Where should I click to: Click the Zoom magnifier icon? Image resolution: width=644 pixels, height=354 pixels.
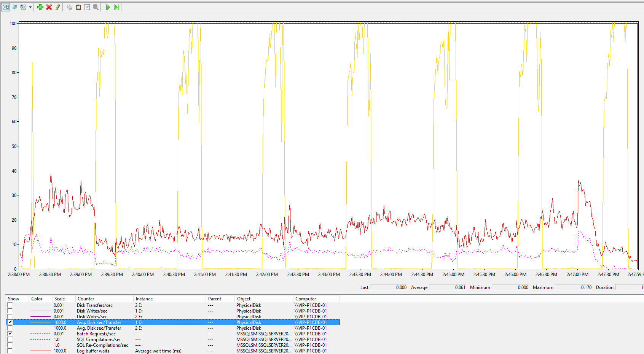[96, 7]
